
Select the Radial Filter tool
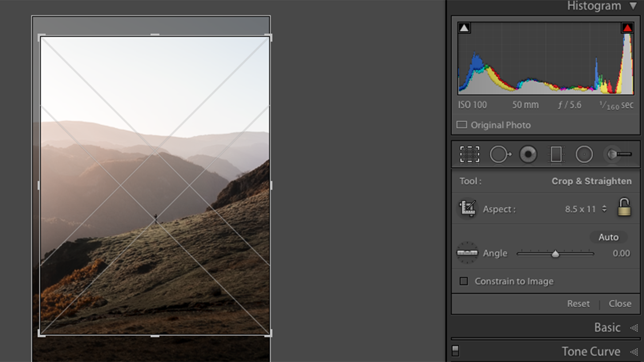(x=584, y=154)
